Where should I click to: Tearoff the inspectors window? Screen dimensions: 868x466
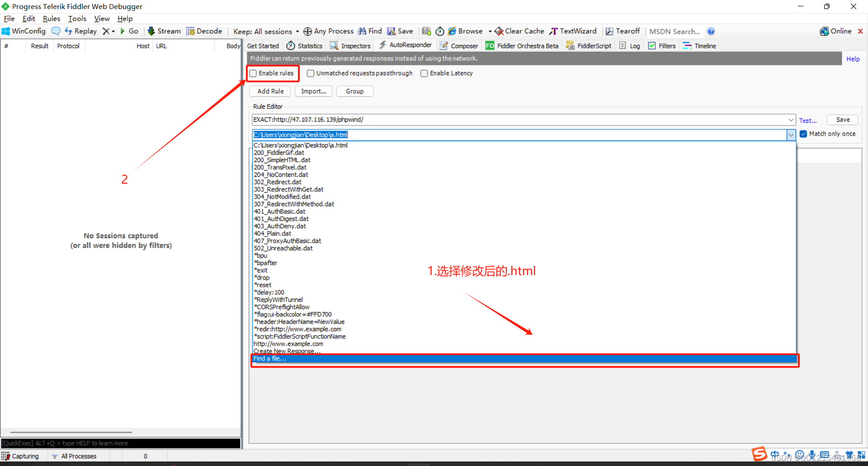pyautogui.click(x=623, y=31)
